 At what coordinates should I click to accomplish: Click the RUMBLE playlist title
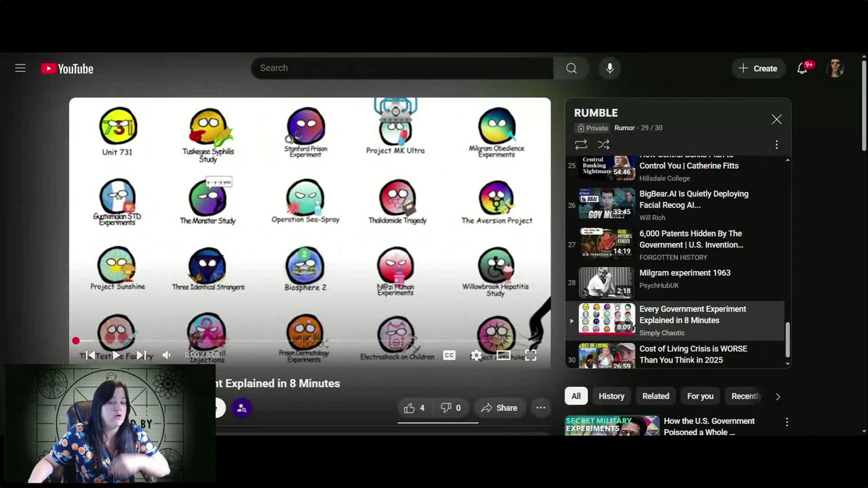tap(596, 113)
